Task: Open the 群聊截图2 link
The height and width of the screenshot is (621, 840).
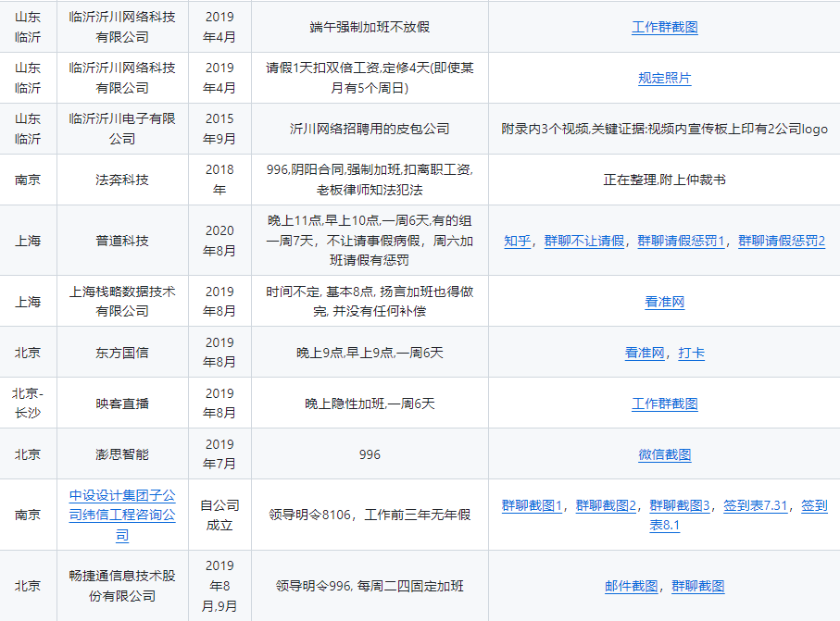Action: coord(606,505)
